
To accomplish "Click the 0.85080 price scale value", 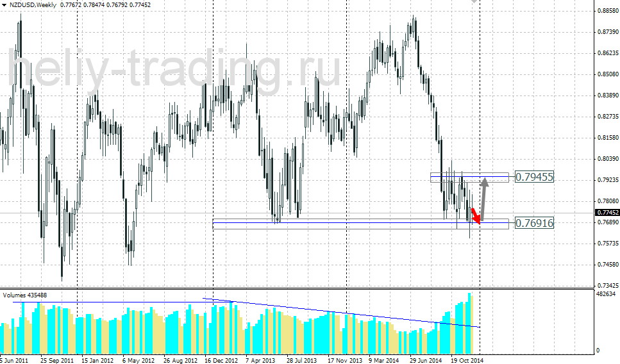I will click(x=608, y=74).
